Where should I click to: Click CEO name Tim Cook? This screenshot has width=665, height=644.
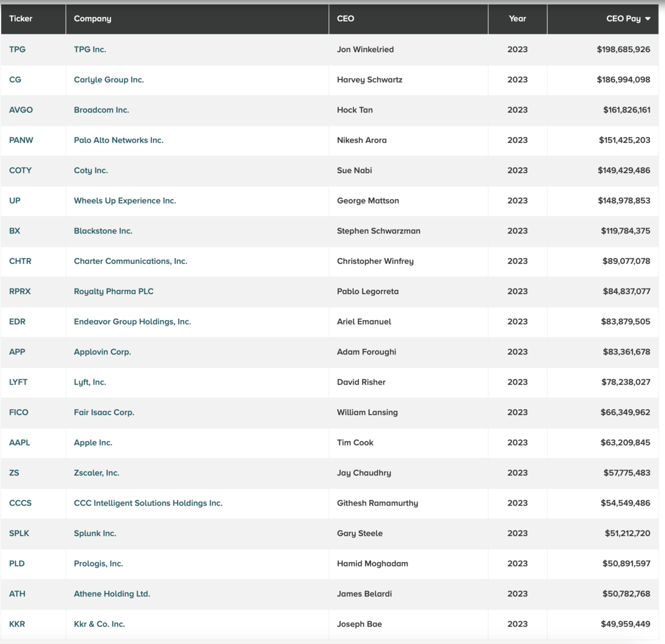(355, 442)
